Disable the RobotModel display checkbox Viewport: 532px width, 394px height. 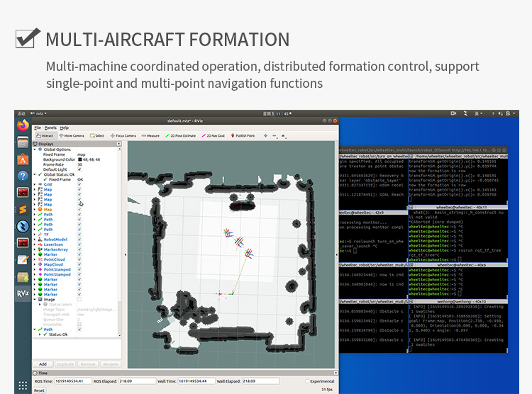click(x=79, y=240)
